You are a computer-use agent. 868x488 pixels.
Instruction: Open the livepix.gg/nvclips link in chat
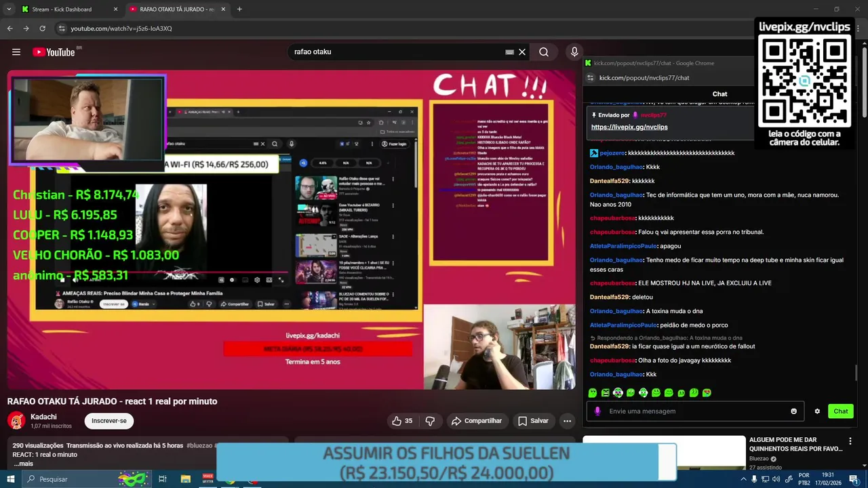629,127
